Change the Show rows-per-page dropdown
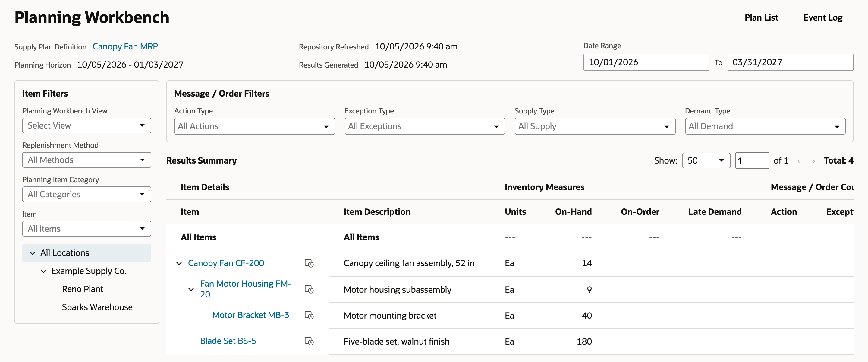 point(706,160)
